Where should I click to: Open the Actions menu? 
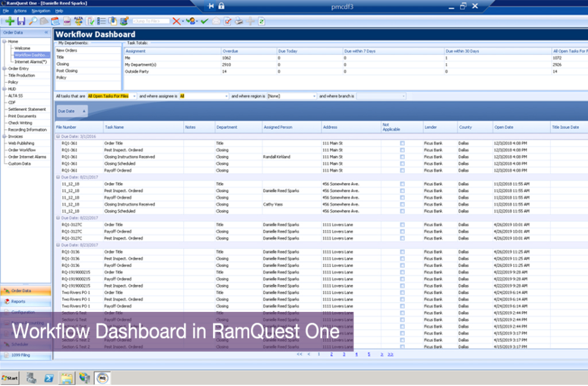tap(20, 10)
